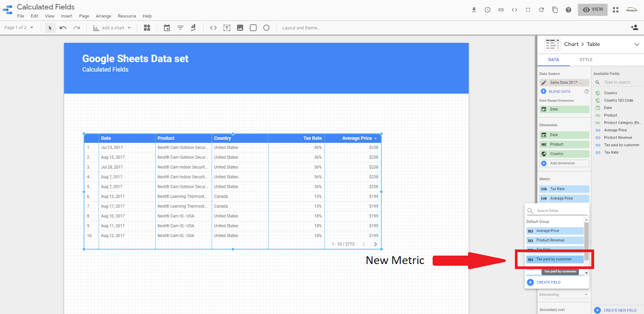644x314 pixels.
Task: Click the Country dimension chip
Action: pos(564,154)
